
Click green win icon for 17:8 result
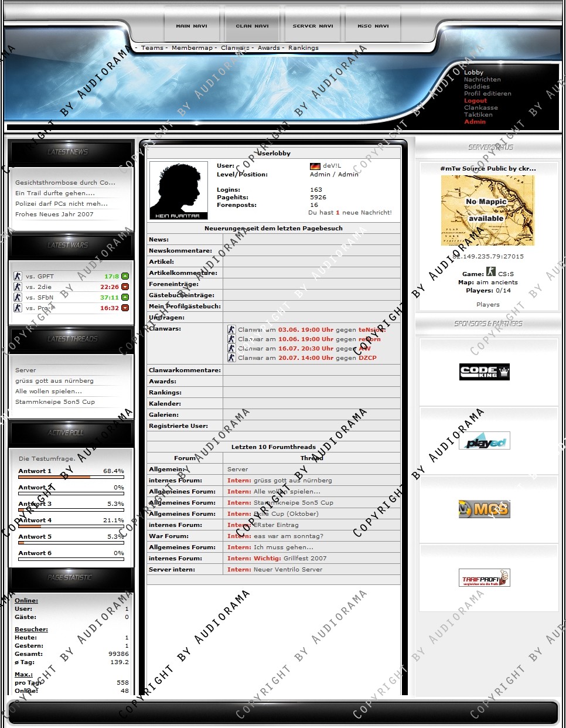click(125, 276)
